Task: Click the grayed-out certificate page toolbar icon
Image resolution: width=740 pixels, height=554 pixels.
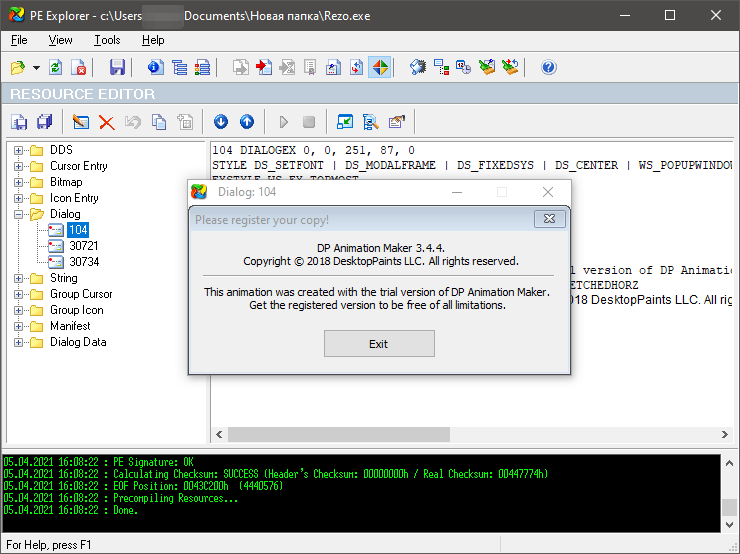Action: (x=310, y=67)
